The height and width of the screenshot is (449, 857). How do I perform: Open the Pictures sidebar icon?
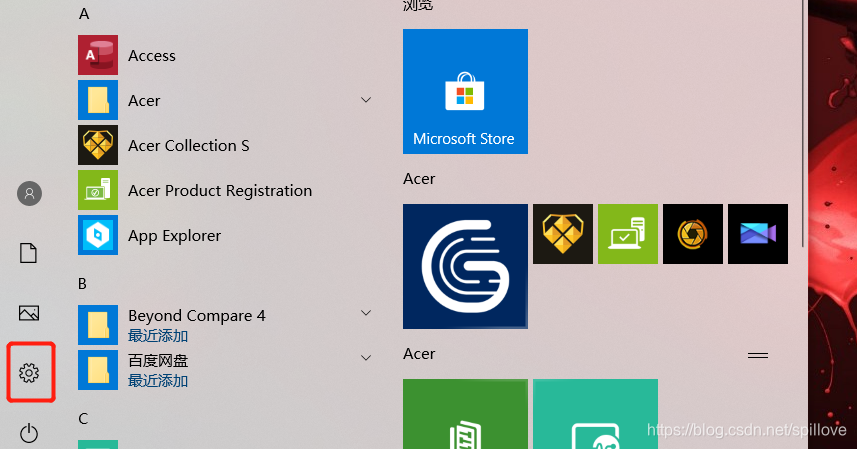point(29,313)
